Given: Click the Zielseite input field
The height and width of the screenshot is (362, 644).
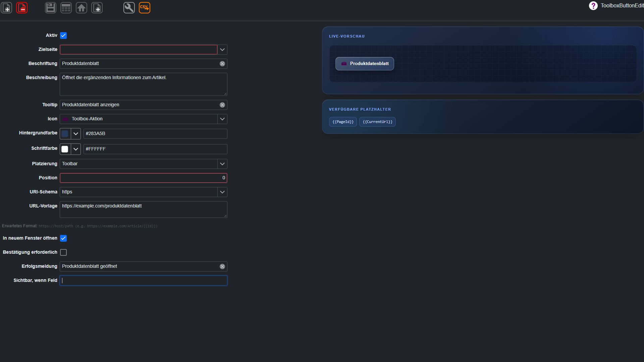Looking at the screenshot, I should (x=139, y=50).
